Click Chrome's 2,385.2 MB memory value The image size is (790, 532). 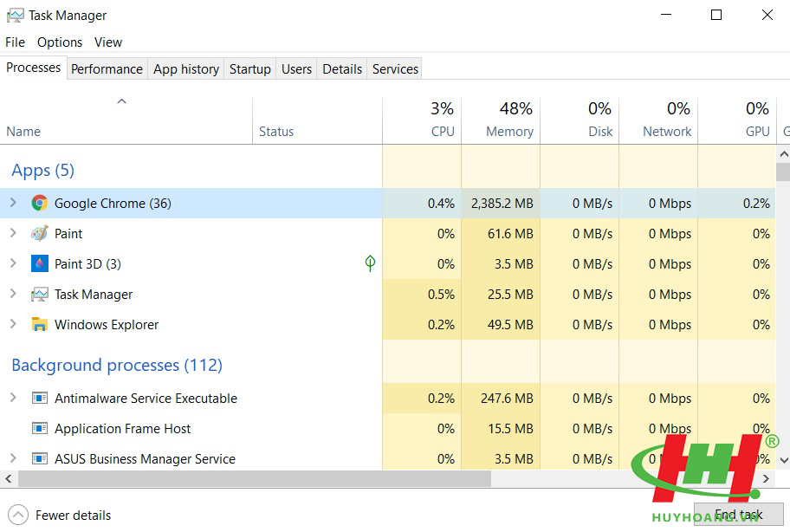[x=502, y=203]
